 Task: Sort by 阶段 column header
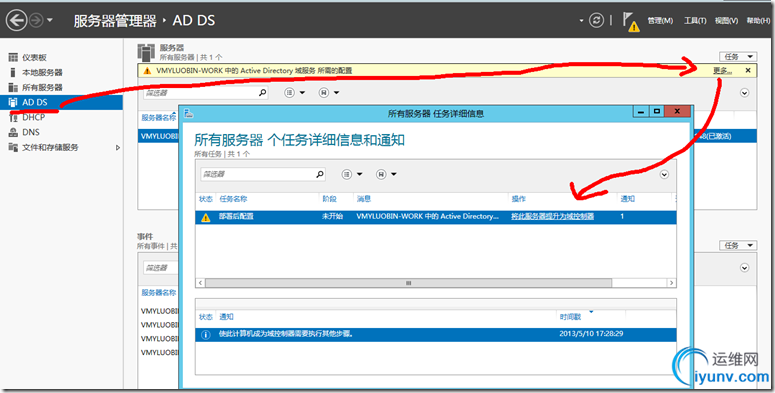click(329, 199)
